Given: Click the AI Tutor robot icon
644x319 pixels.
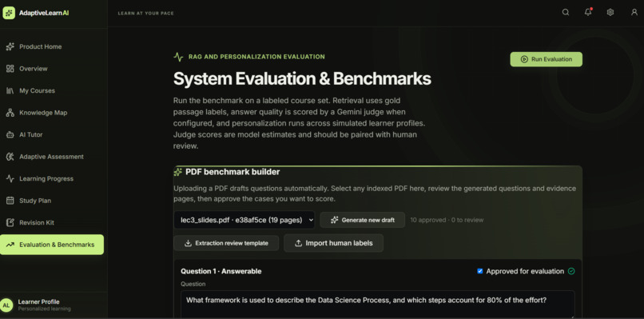Looking at the screenshot, I should 10,134.
